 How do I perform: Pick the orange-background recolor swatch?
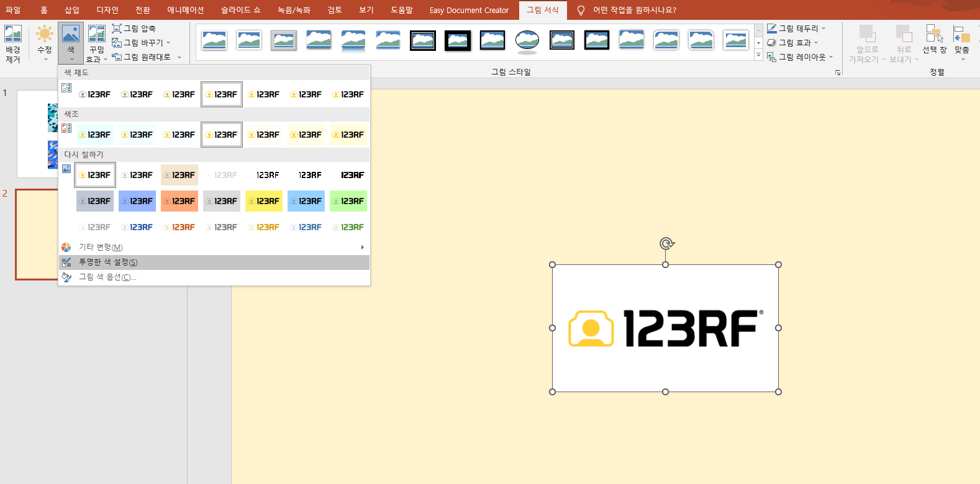tap(179, 201)
